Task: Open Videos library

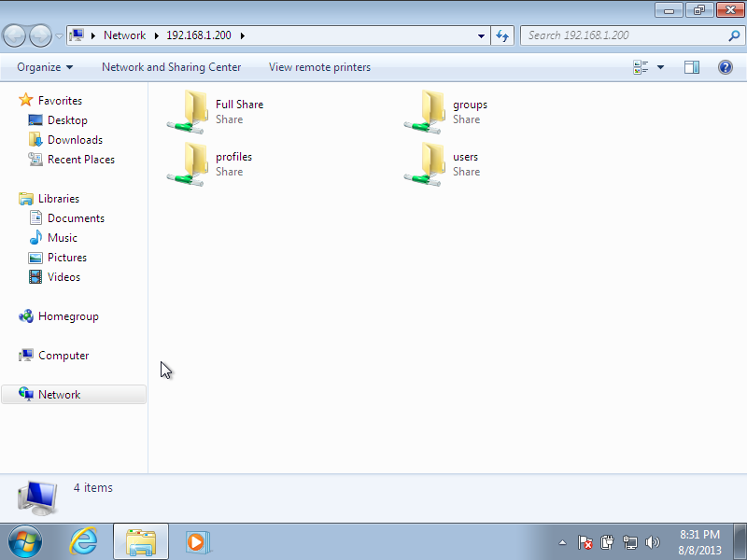Action: [63, 276]
